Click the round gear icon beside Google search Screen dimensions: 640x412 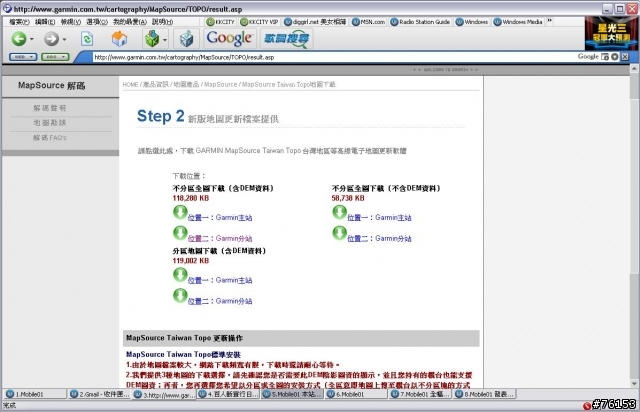[x=615, y=57]
